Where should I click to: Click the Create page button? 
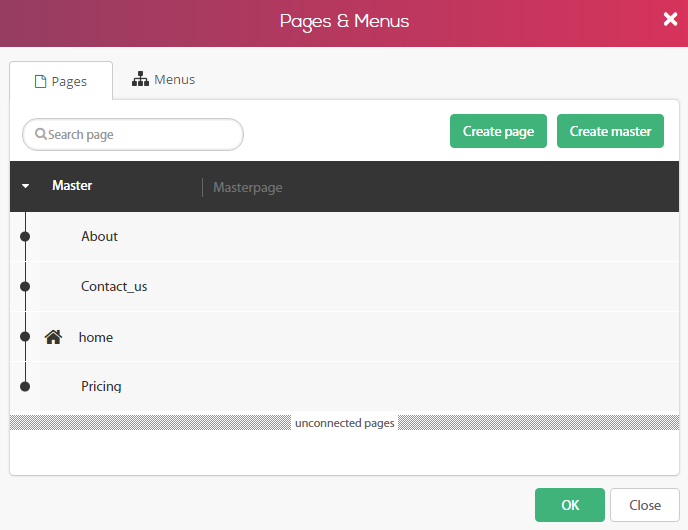pos(498,131)
